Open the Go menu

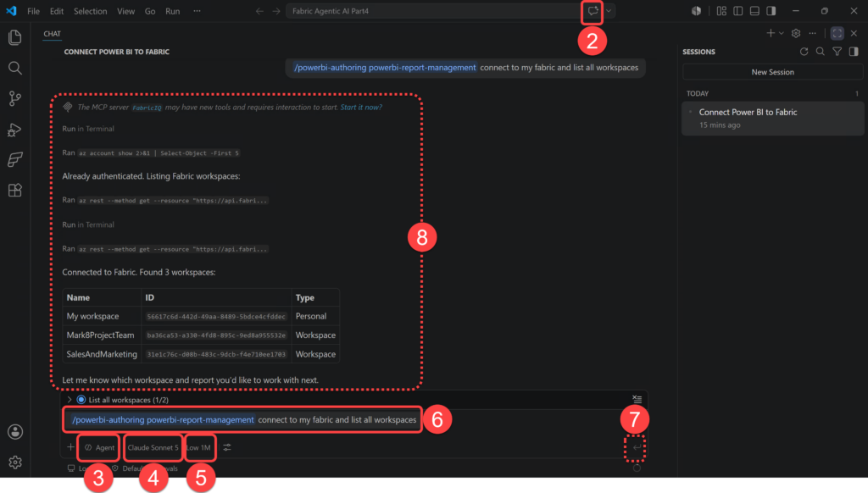(x=150, y=11)
